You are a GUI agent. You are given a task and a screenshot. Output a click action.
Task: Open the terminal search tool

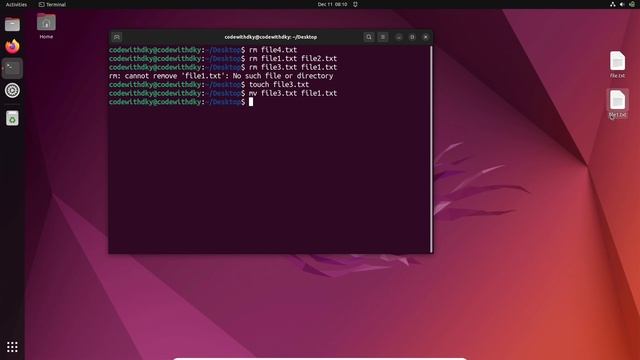369,37
